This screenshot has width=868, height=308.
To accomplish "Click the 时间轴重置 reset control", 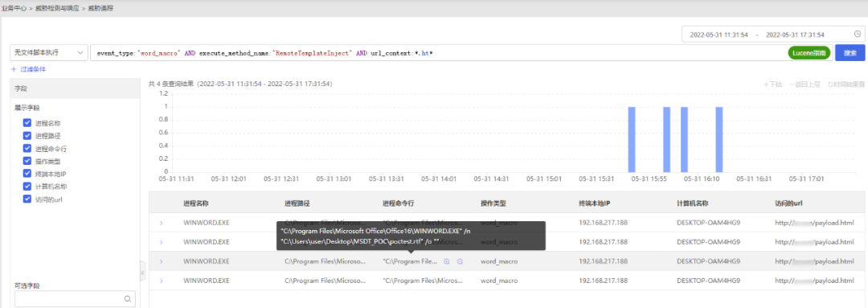I will (x=845, y=84).
